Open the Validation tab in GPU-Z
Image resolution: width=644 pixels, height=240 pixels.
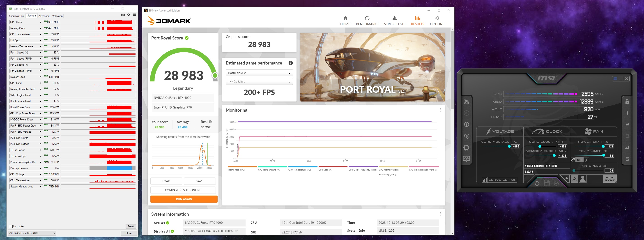(x=57, y=16)
